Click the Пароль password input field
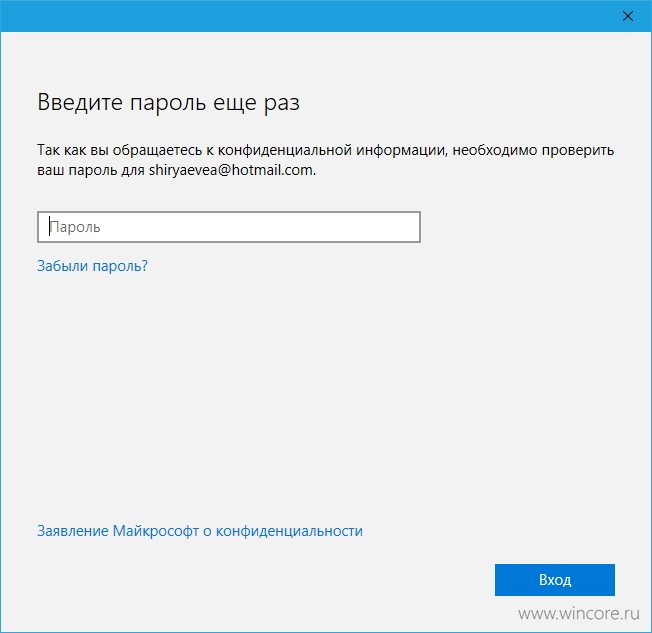Screen dimensions: 652x633 pyautogui.click(x=229, y=227)
